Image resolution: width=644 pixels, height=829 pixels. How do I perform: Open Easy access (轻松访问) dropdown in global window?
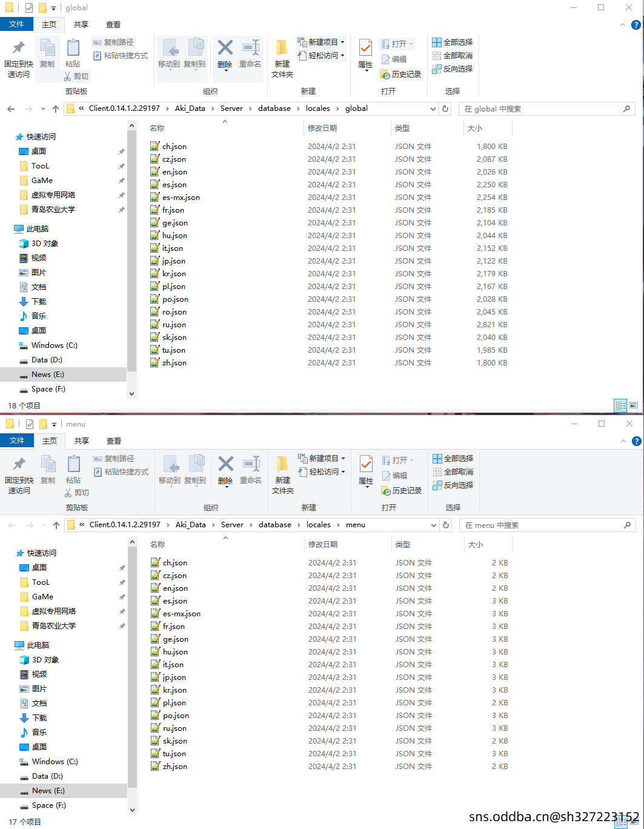click(x=320, y=56)
